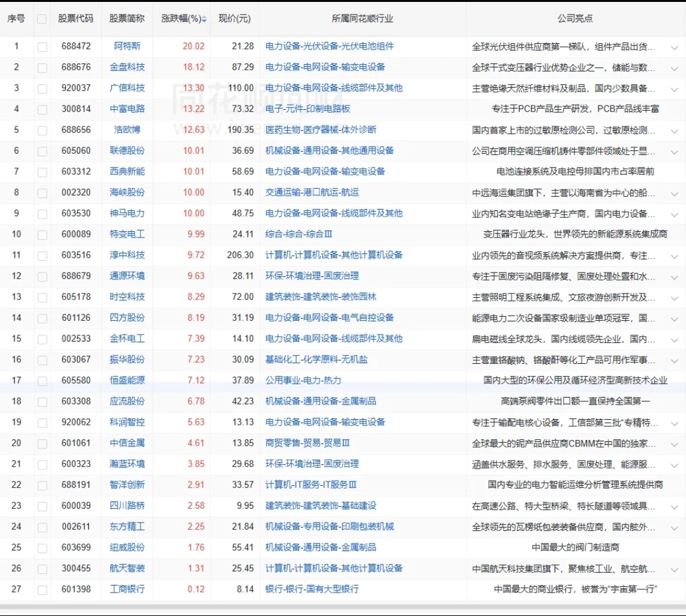Screen dimensions: 686x616
Task: Show full highlights for 东方精工 via chevron
Action: click(674, 527)
